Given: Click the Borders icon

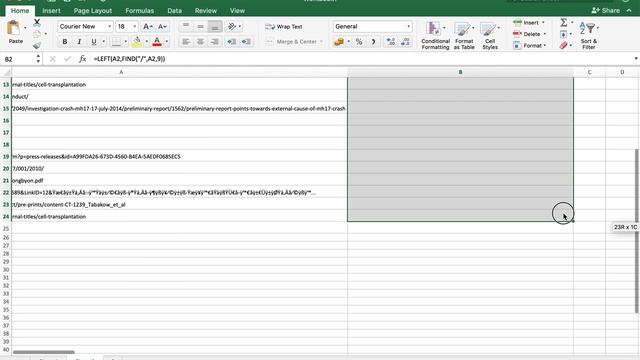Looking at the screenshot, I should click(x=116, y=42).
